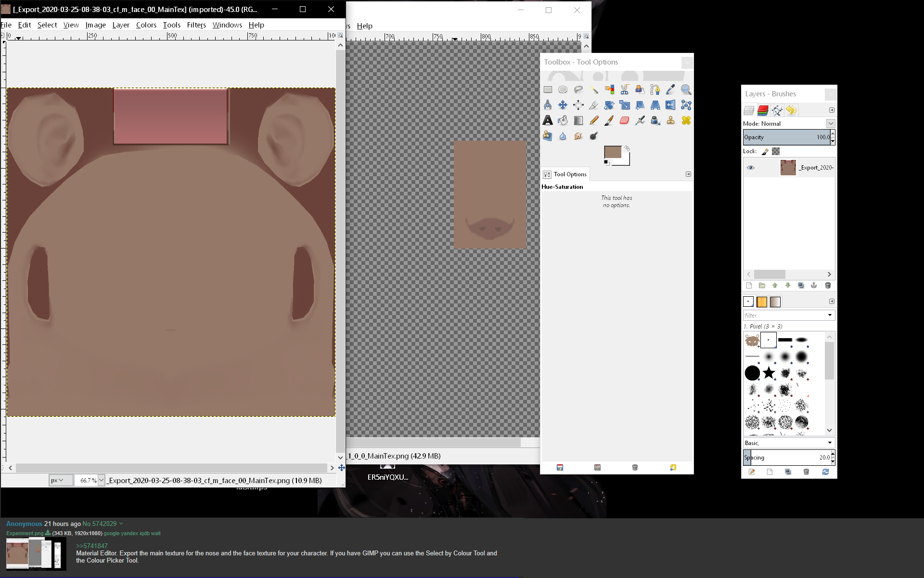924x578 pixels.
Task: Open the Colors menu
Action: pos(146,25)
